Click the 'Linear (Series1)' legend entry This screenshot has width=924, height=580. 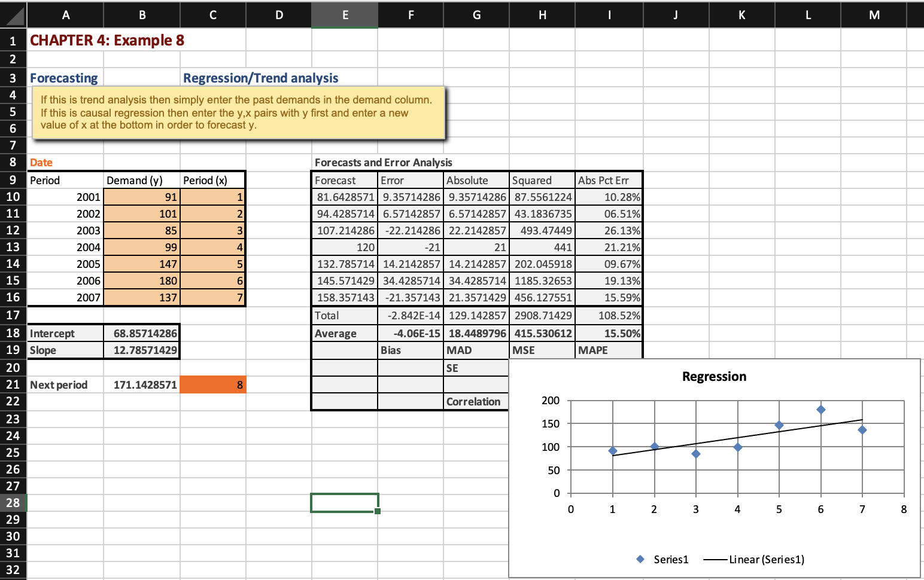(754, 559)
